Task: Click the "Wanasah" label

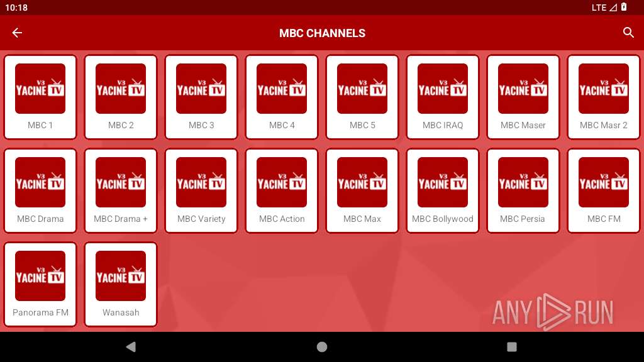Action: pyautogui.click(x=121, y=312)
